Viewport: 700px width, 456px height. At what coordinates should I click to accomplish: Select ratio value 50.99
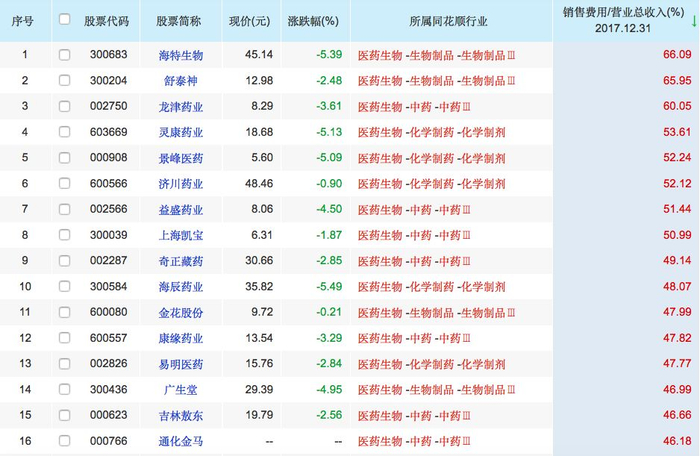point(677,234)
